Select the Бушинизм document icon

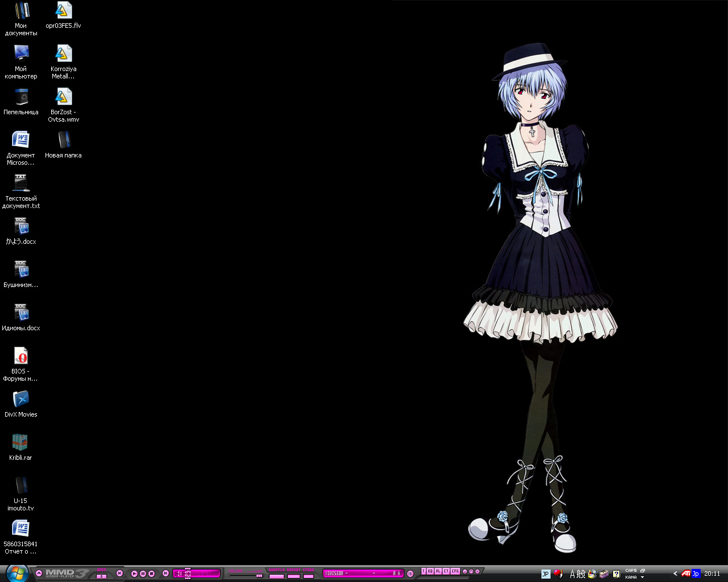click(x=21, y=275)
